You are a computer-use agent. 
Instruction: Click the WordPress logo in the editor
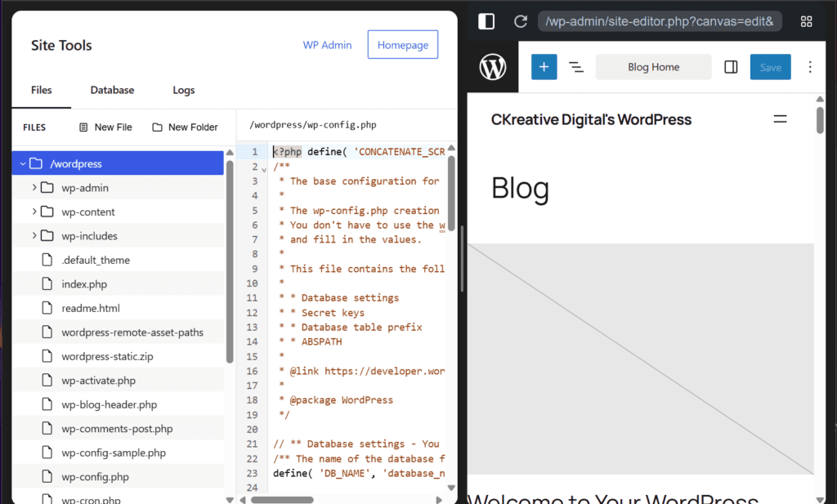[492, 67]
